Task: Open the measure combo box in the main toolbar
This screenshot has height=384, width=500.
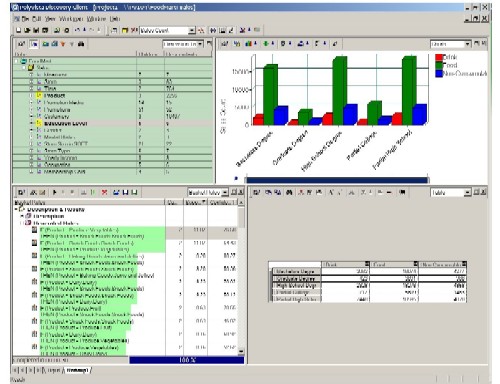Action: [x=167, y=30]
